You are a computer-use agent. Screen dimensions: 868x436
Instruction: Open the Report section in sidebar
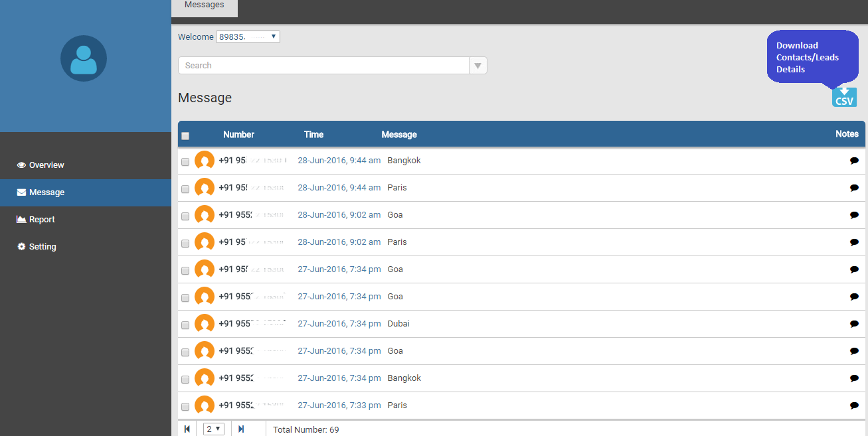41,220
